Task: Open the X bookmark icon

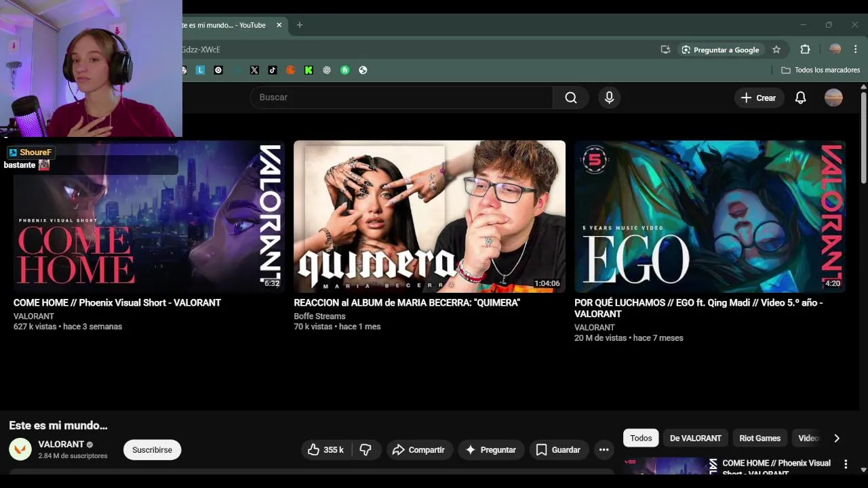Action: tap(254, 70)
